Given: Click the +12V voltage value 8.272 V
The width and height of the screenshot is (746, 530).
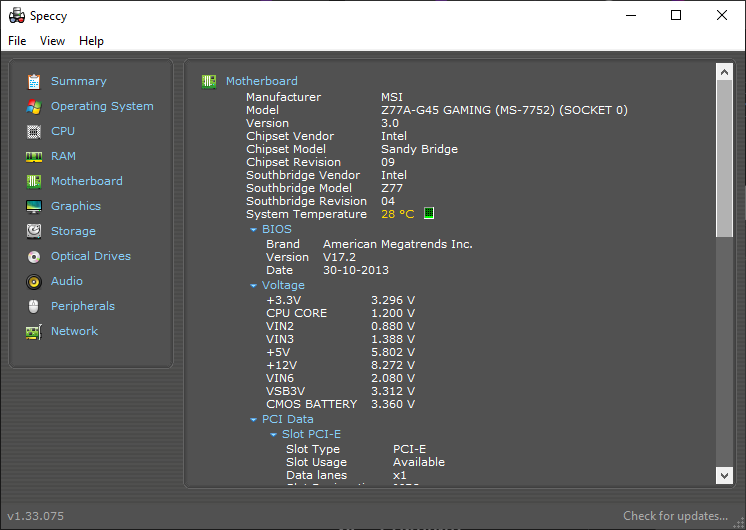Looking at the screenshot, I should click(x=393, y=365).
